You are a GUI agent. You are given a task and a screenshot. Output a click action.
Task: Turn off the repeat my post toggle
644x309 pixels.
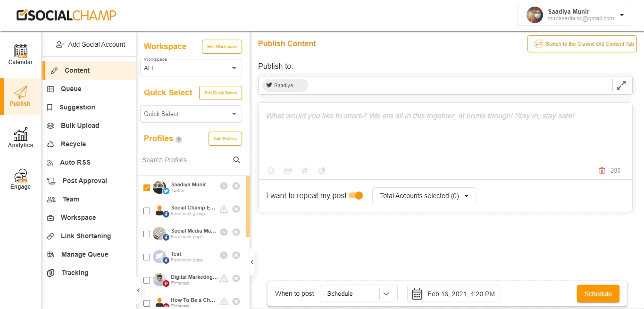356,196
